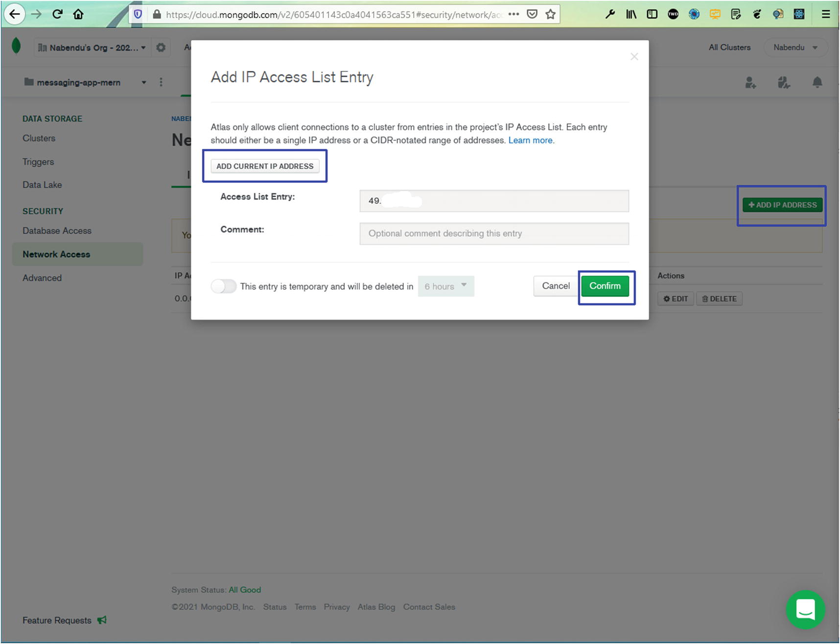Open Database Access in sidebar
Screen dimensions: 840x644
pos(57,230)
